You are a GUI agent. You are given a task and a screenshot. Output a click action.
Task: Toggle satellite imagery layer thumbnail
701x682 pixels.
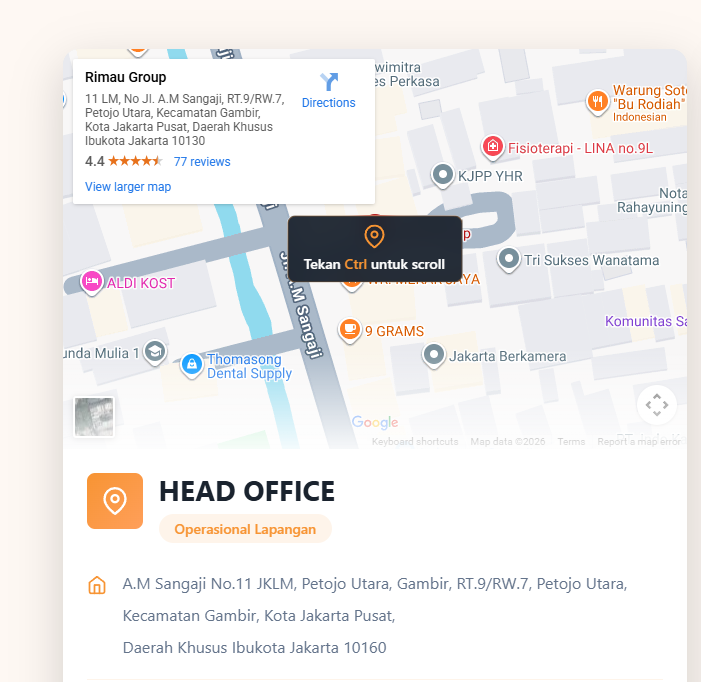94,416
